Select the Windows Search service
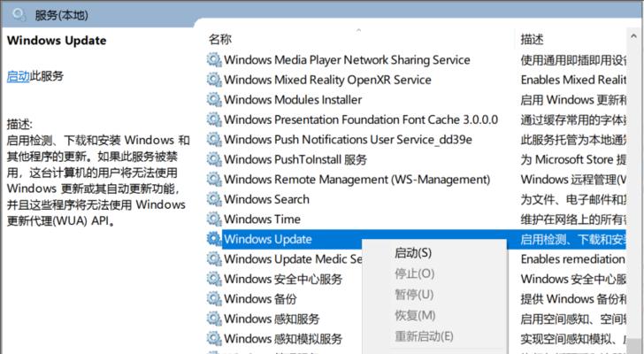 pyautogui.click(x=266, y=199)
